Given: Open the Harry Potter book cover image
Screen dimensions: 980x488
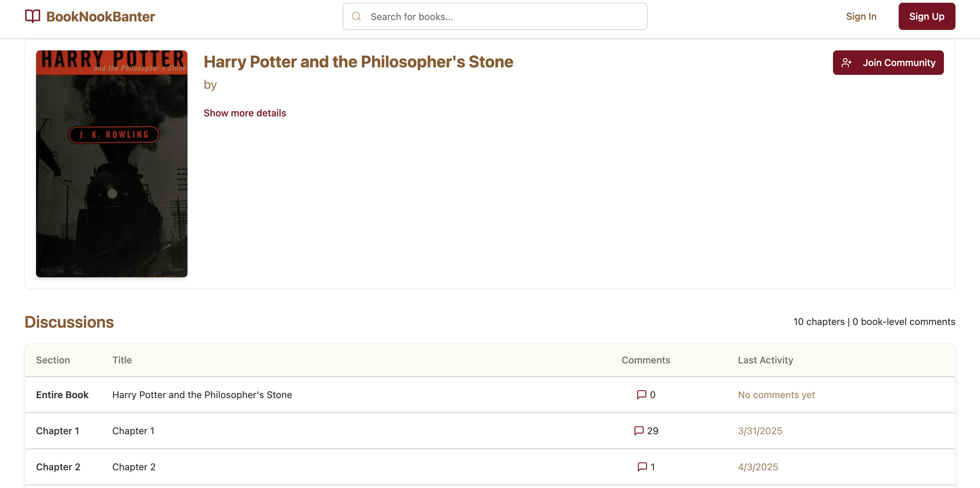Looking at the screenshot, I should [x=112, y=164].
